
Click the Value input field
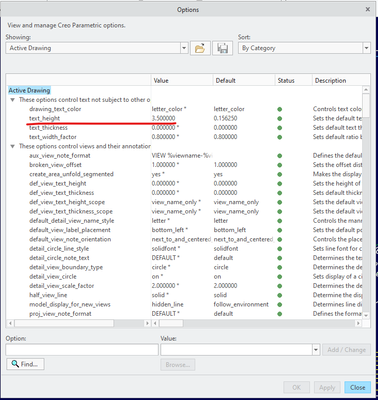237,350
